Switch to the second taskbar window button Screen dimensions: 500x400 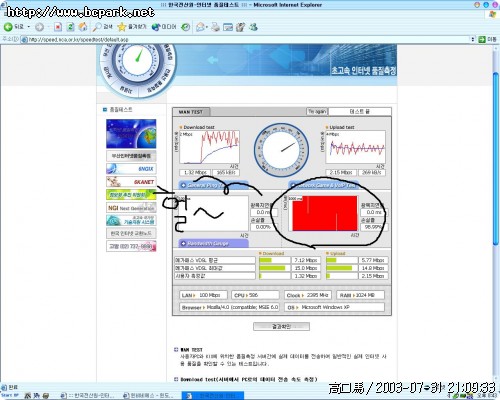149,396
